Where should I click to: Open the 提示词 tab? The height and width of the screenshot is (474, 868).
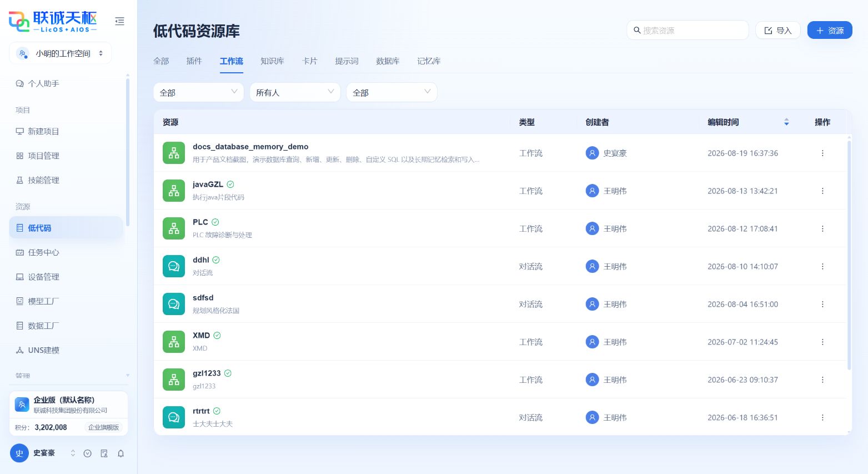pos(347,61)
